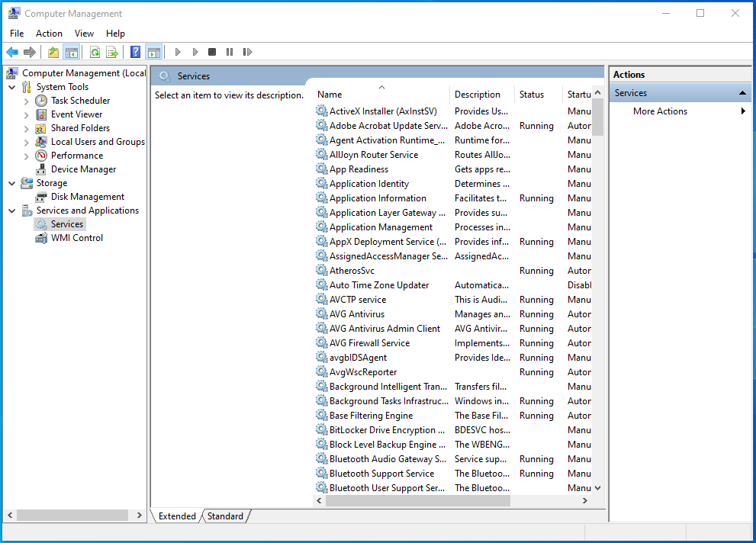The image size is (756, 543).
Task: Select the AllJoyn Router Service row
Action: (453, 155)
